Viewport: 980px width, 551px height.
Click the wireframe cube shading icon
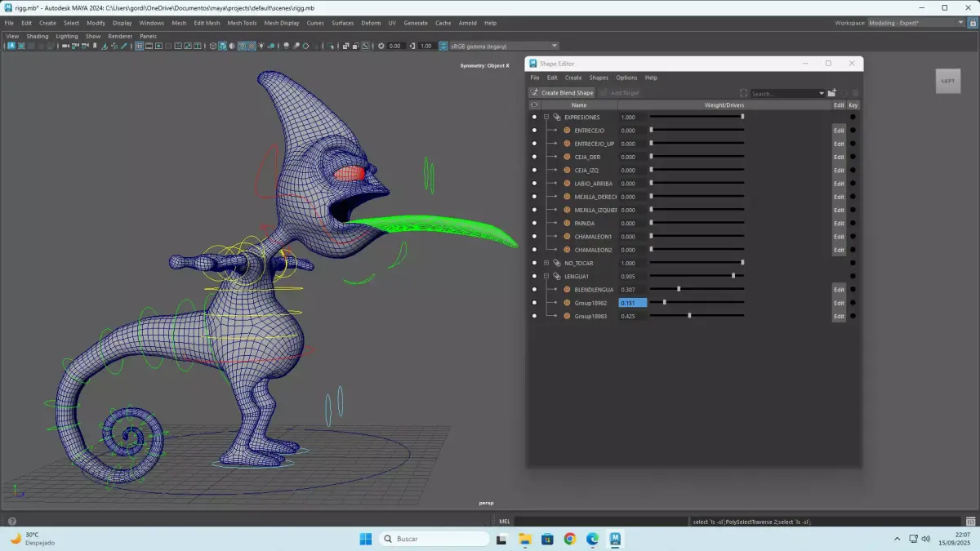[x=213, y=46]
